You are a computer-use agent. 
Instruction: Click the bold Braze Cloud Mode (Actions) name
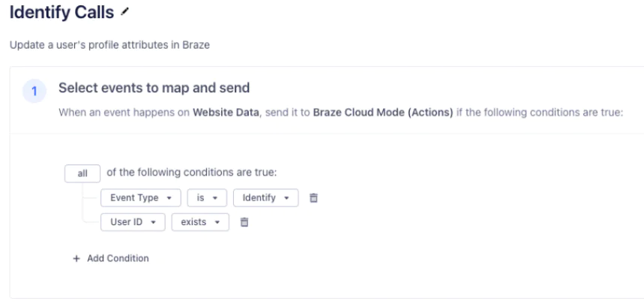(384, 113)
